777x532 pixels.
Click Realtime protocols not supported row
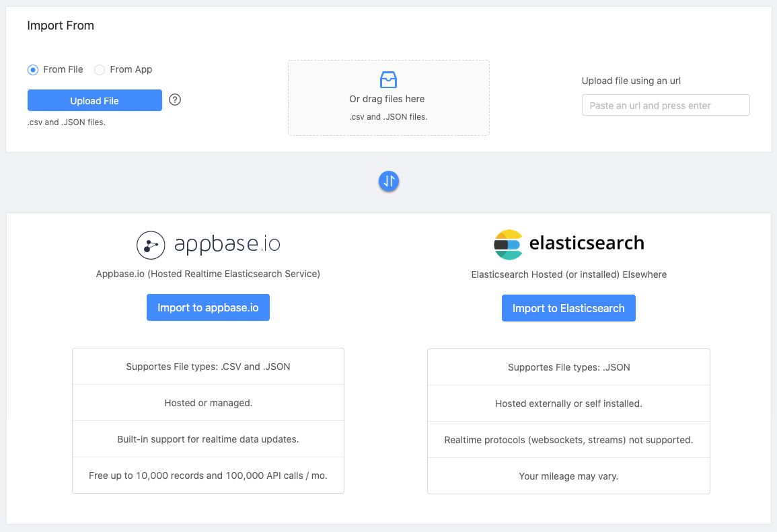click(x=569, y=440)
